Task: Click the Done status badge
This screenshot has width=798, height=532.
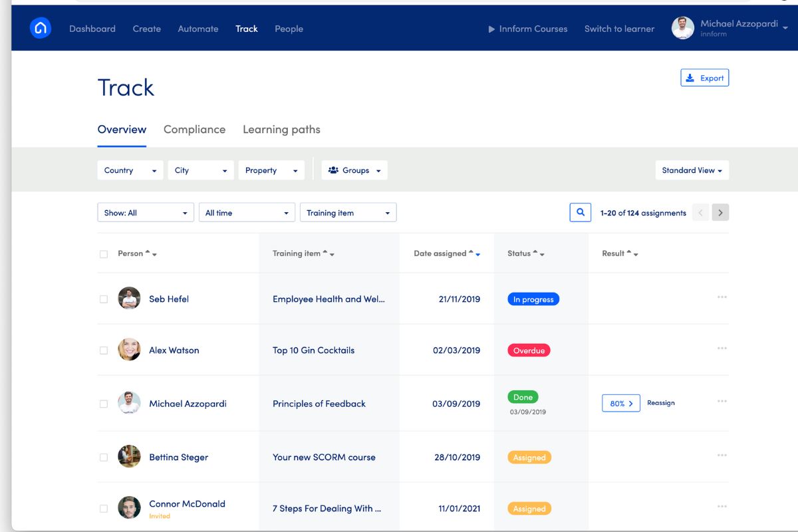Action: (523, 397)
